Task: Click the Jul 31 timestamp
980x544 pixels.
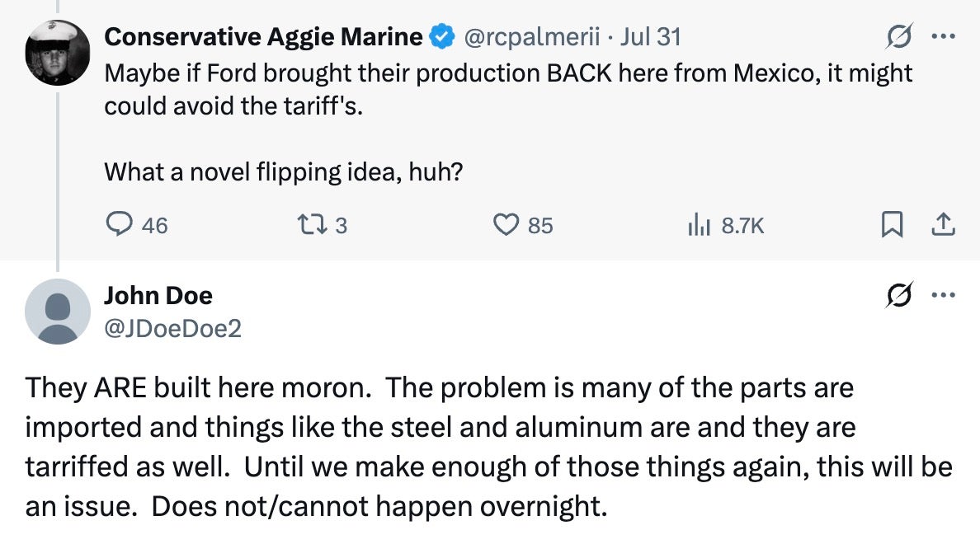Action: click(x=651, y=36)
